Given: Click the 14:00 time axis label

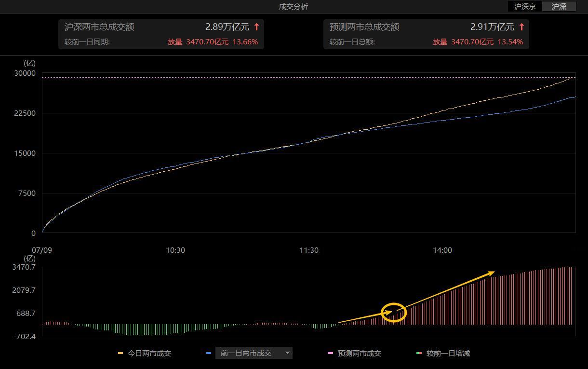Looking at the screenshot, I should pos(442,250).
